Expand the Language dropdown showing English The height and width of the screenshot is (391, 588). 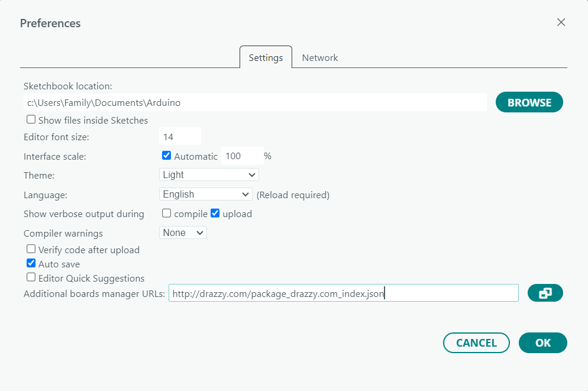(x=206, y=194)
